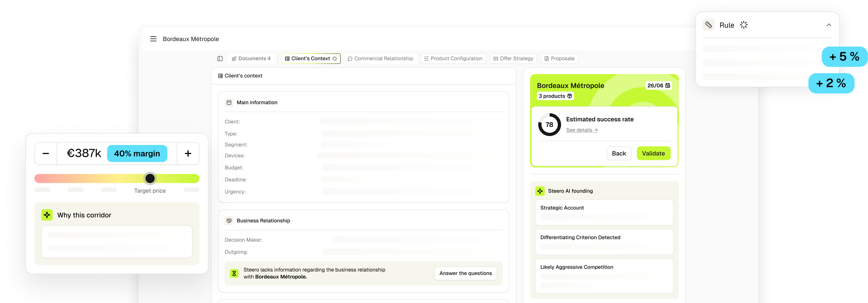Click the Back button
868x303 pixels.
(x=619, y=153)
